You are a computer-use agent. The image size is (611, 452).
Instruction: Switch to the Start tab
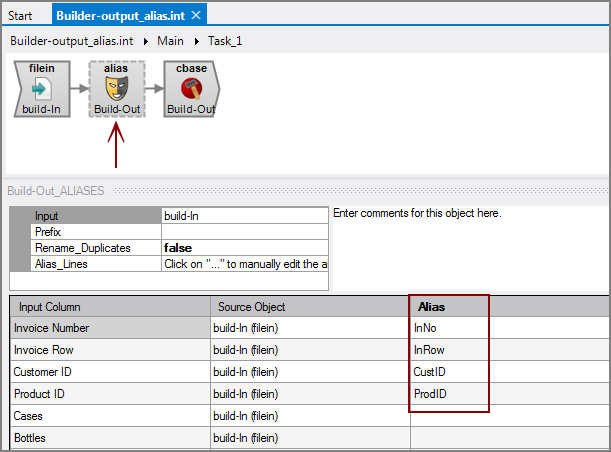coord(20,16)
